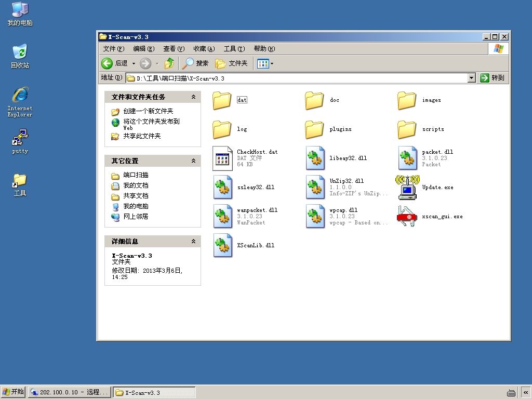
Task: Expand the address bar dropdown arrow
Action: (472, 78)
